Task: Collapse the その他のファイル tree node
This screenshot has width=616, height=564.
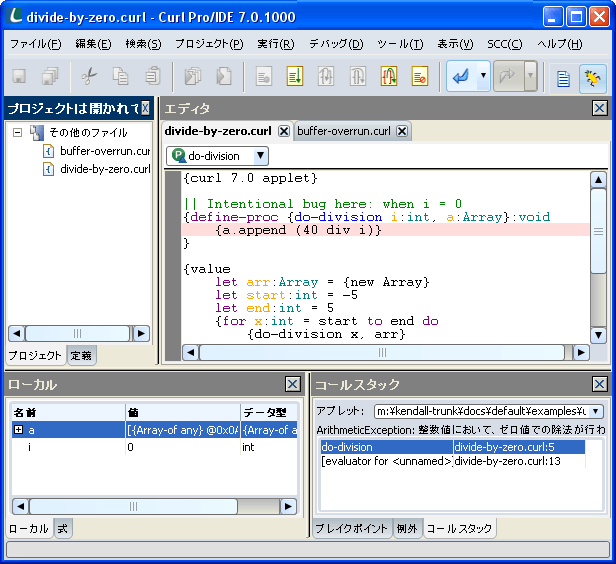Action: coord(17,133)
